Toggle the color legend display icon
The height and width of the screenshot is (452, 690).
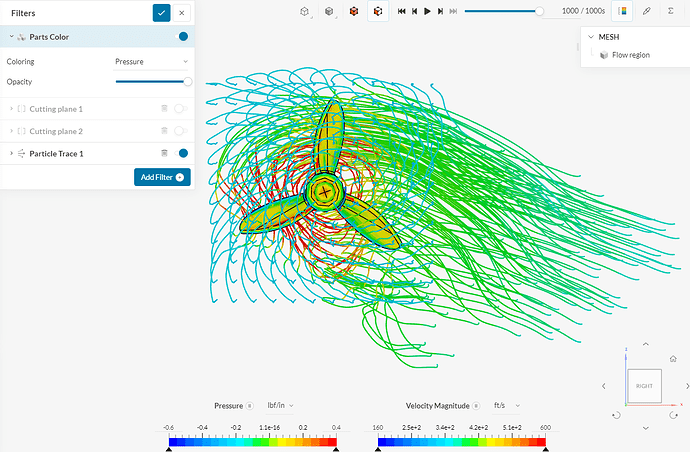pos(622,11)
